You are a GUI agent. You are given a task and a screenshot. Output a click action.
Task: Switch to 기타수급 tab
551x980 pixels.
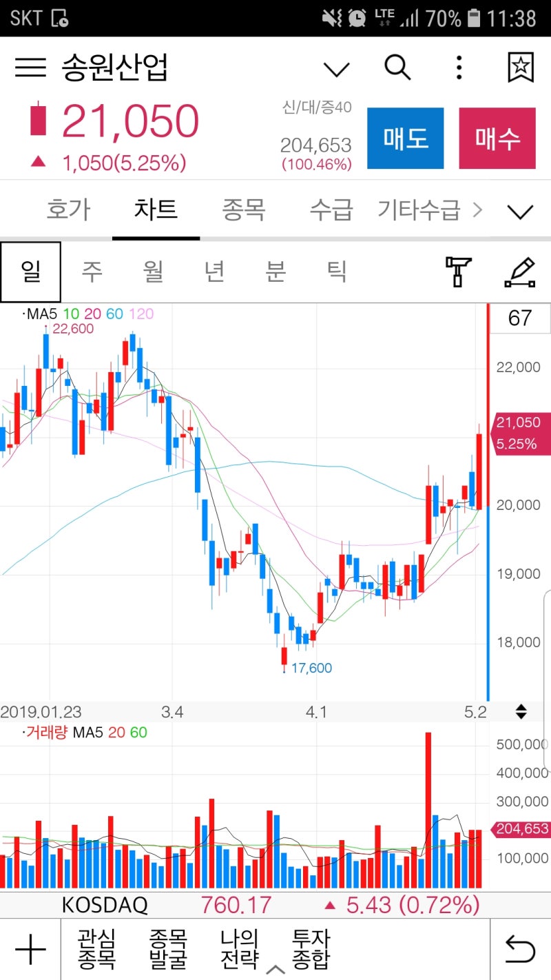click(419, 209)
